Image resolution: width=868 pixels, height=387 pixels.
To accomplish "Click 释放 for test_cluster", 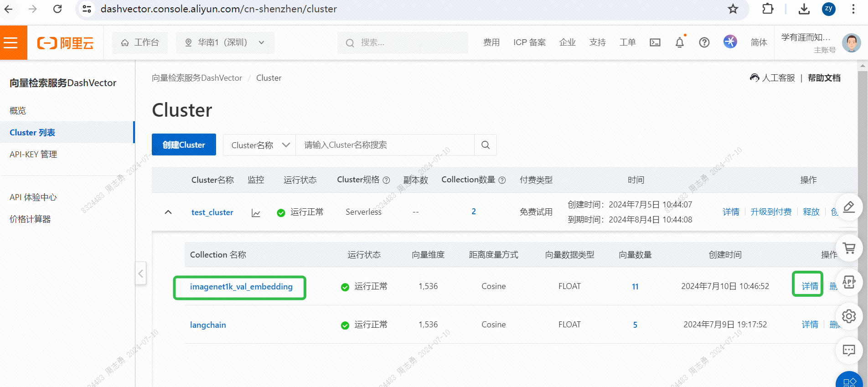I will (x=811, y=212).
